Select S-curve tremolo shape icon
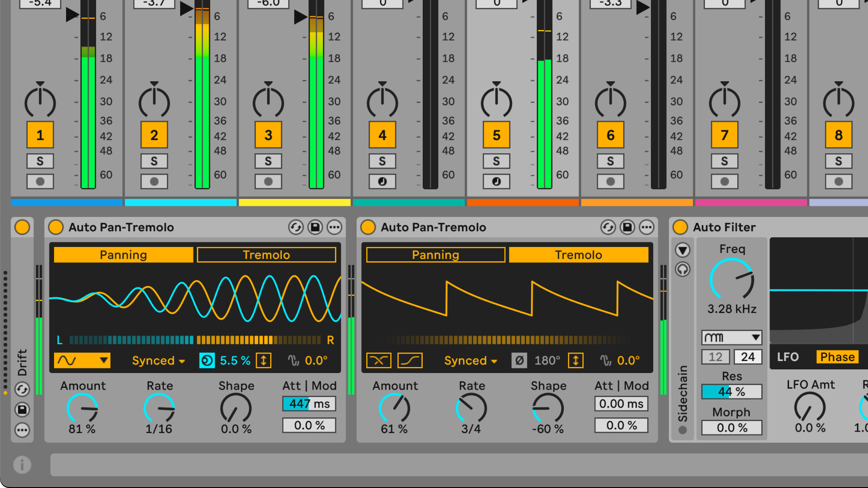The height and width of the screenshot is (488, 868). [410, 360]
